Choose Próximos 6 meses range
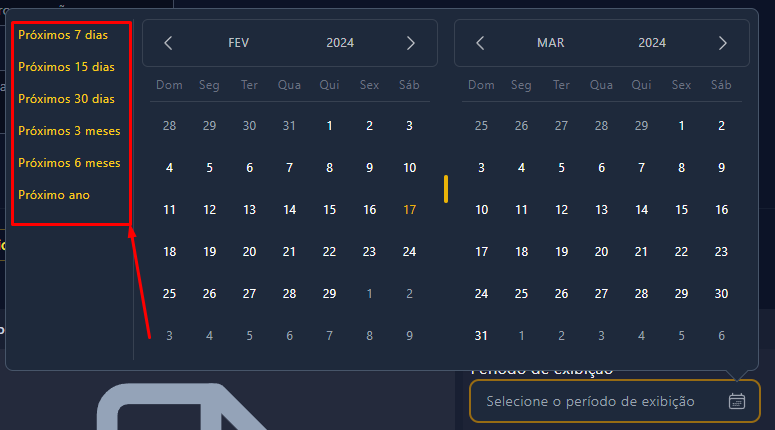The height and width of the screenshot is (430, 775). [x=69, y=163]
